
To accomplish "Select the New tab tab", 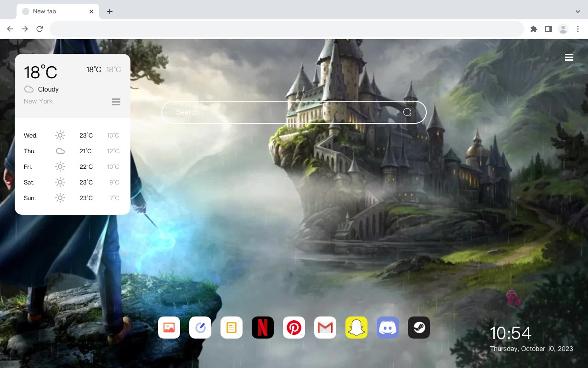I will (58, 11).
